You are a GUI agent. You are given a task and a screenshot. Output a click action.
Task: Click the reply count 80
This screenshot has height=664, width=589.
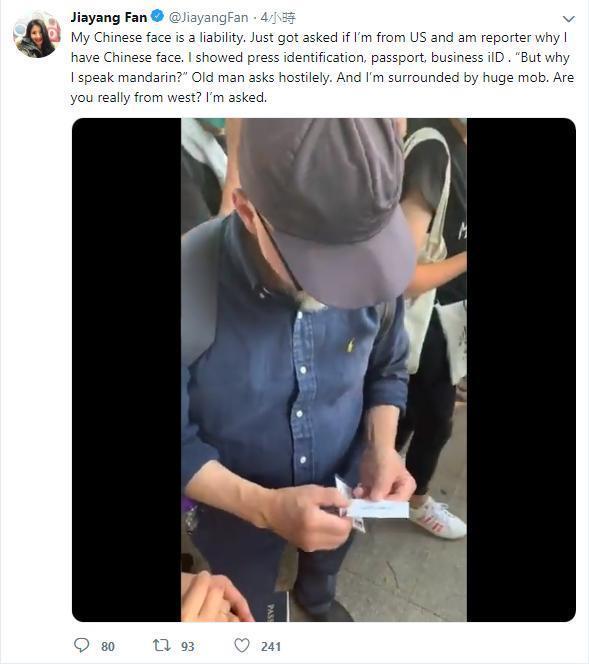[108, 646]
